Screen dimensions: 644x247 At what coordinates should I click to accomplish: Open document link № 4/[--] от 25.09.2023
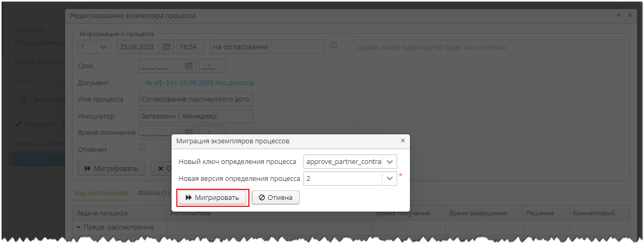pyautogui.click(x=200, y=83)
